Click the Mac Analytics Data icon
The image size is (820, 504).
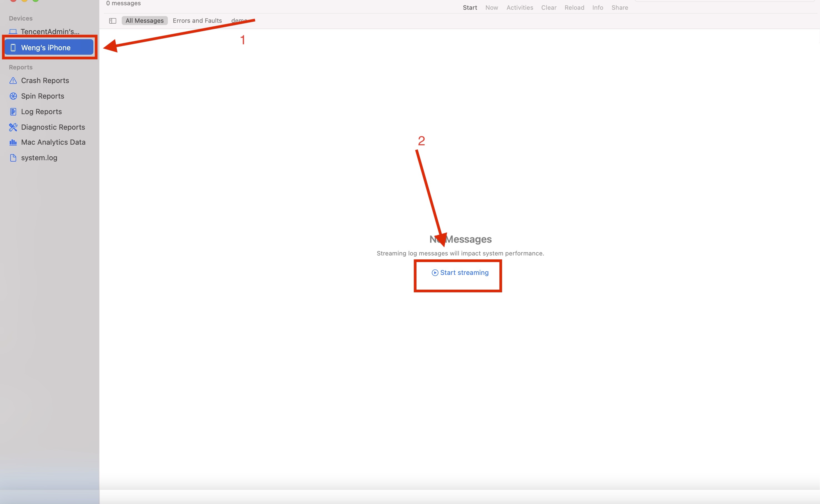pyautogui.click(x=13, y=142)
